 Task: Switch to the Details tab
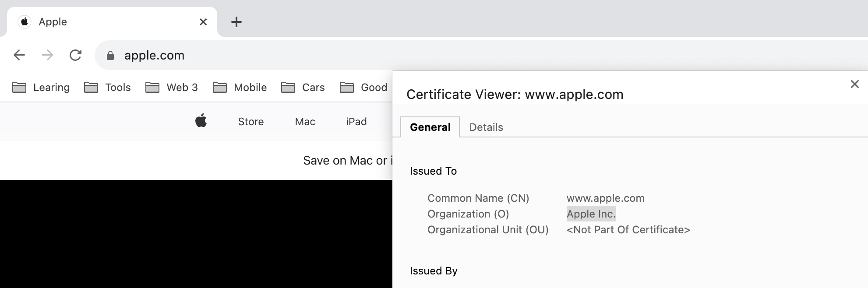coord(486,127)
